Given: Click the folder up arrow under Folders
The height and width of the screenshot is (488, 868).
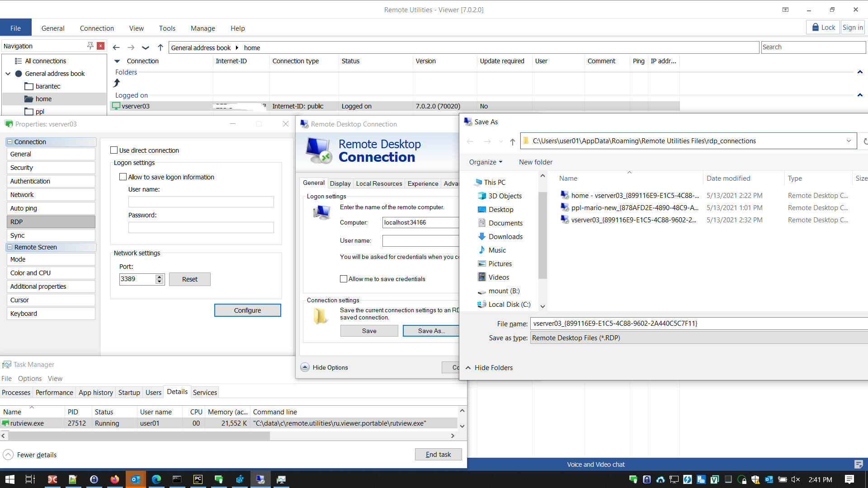Looking at the screenshot, I should pos(117,83).
